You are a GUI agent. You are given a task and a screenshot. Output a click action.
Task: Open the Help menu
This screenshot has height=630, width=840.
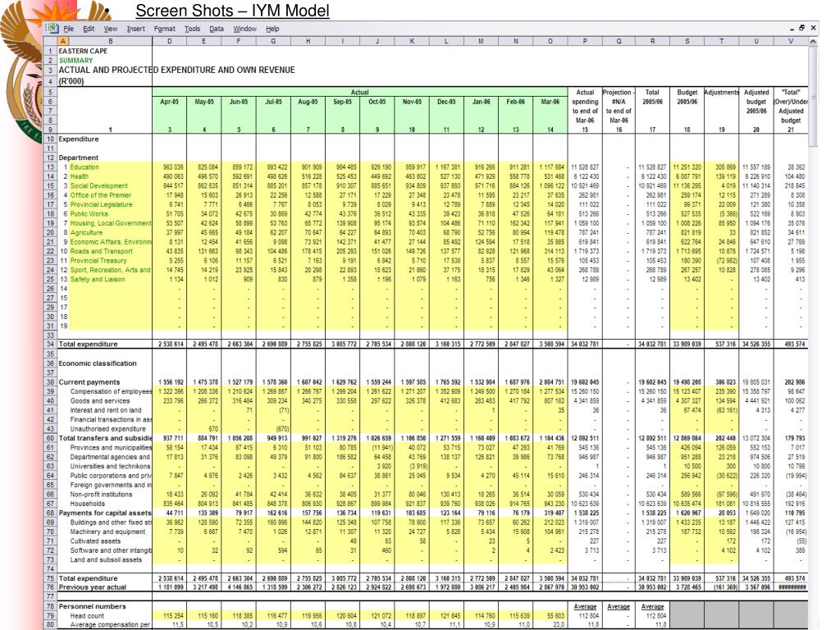pyautogui.click(x=272, y=29)
